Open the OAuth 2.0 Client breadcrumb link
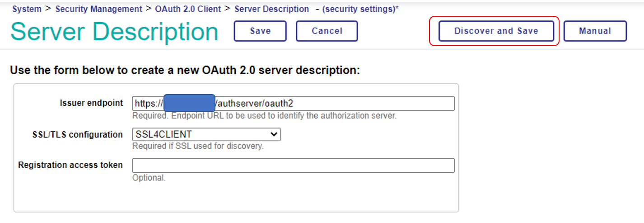 click(x=188, y=9)
